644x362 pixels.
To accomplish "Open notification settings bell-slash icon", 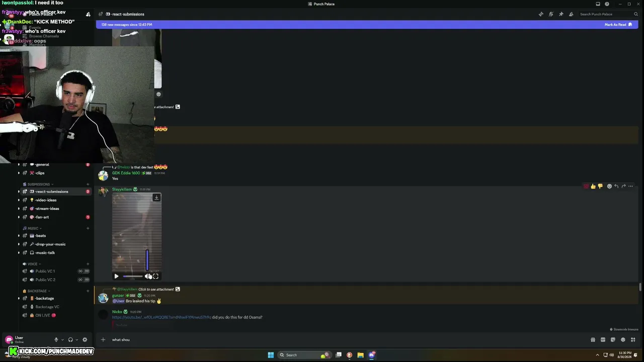I will pyautogui.click(x=551, y=14).
